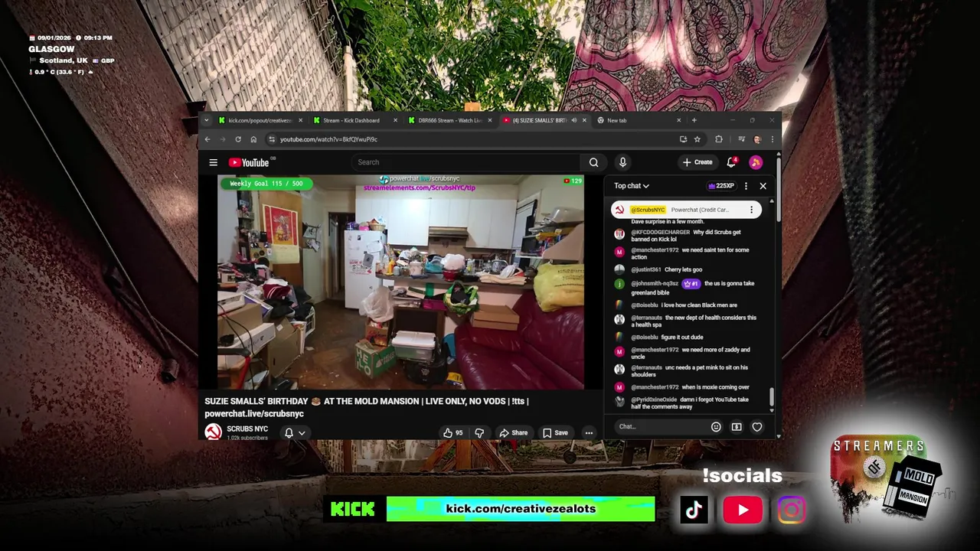The height and width of the screenshot is (551, 980).
Task: Click the Share button
Action: pyautogui.click(x=514, y=433)
